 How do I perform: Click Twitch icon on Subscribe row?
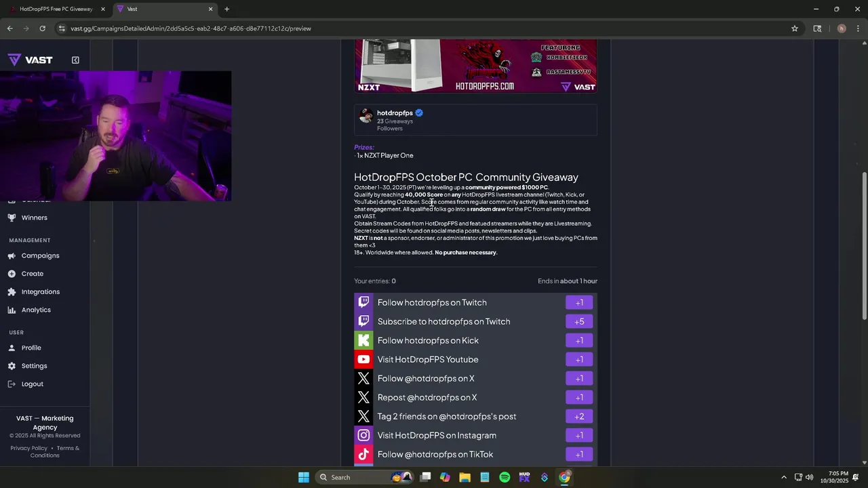point(363,321)
